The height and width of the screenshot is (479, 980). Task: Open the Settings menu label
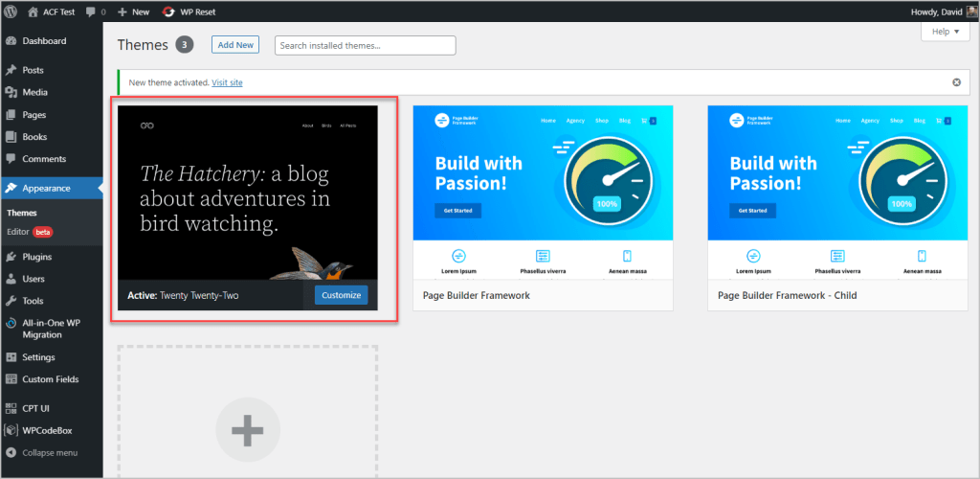[38, 357]
